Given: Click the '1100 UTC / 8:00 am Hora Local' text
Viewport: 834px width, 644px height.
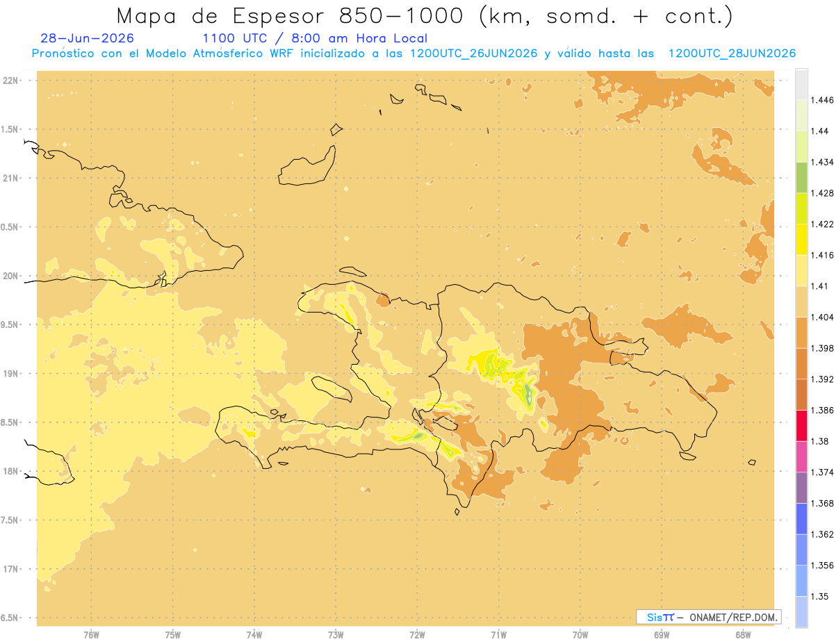Looking at the screenshot, I should click(315, 38).
